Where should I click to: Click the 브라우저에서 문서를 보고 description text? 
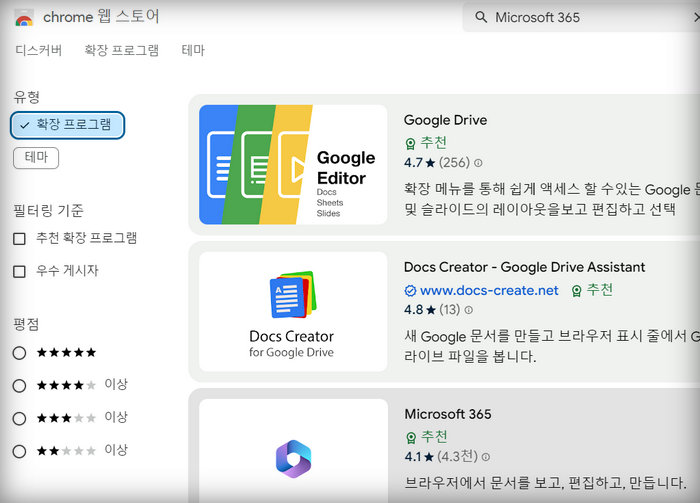[x=545, y=483]
